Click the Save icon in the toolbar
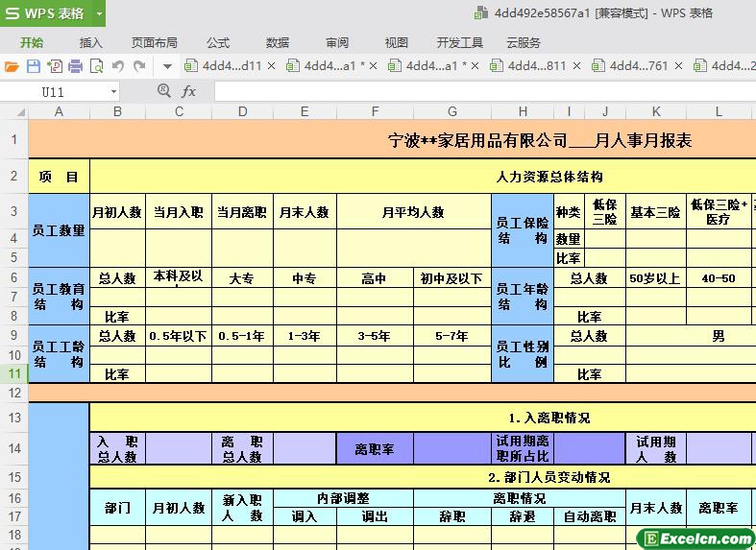 coord(33,66)
